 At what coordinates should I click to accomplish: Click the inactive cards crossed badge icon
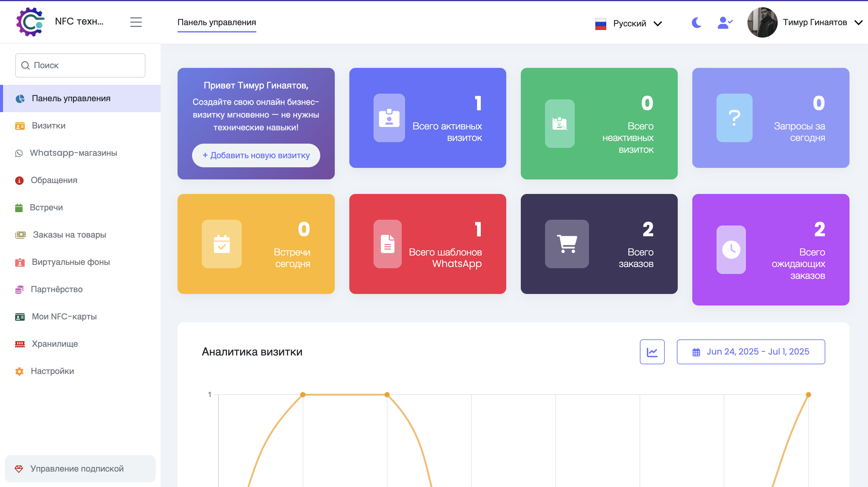coord(560,124)
